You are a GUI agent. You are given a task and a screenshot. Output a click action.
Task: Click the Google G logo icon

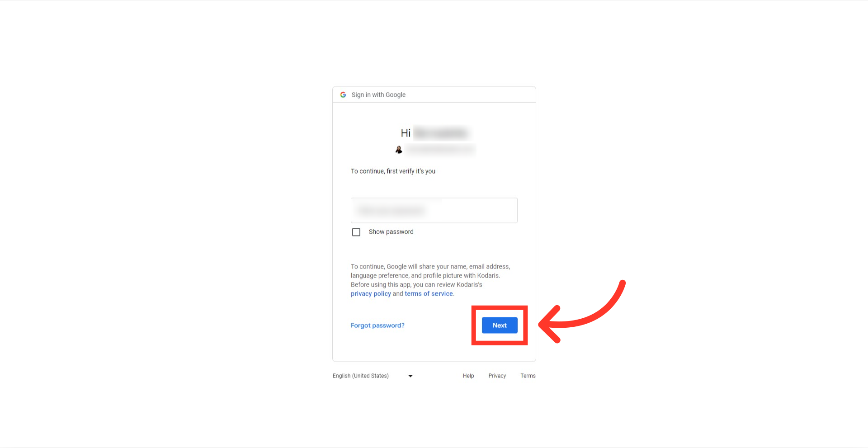pyautogui.click(x=343, y=94)
